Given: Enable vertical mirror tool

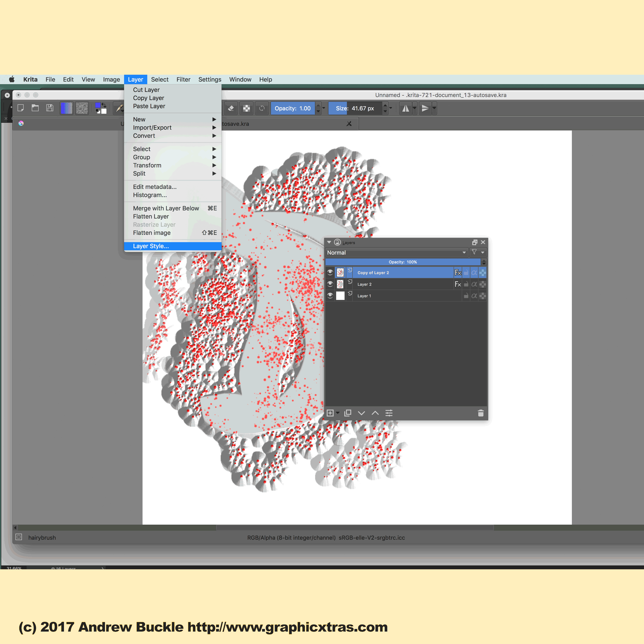Looking at the screenshot, I should click(425, 108).
